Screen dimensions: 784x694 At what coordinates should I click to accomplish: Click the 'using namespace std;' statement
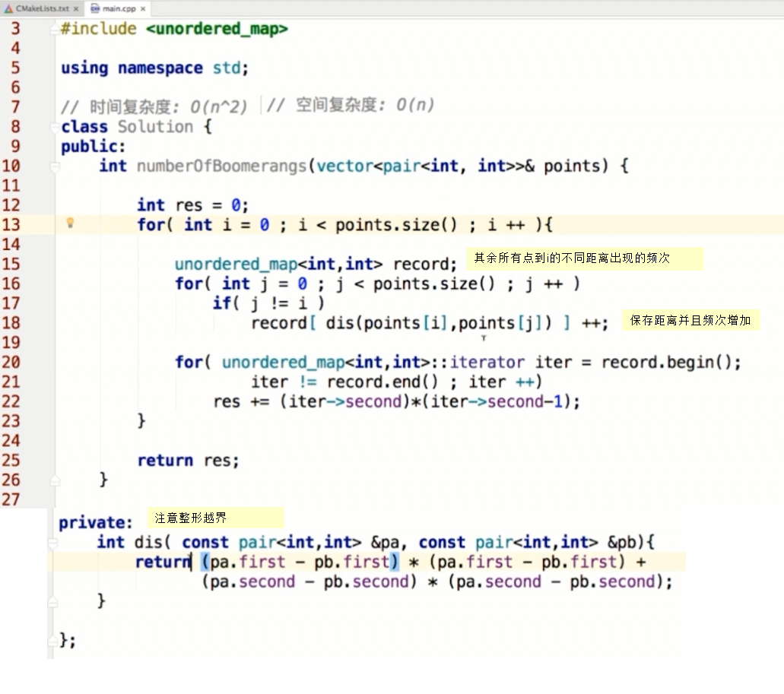coord(154,68)
